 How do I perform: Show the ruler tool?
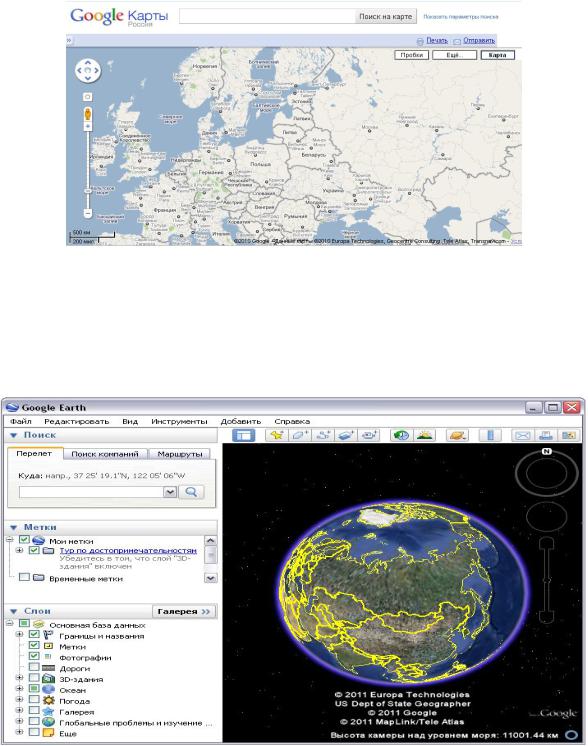pos(490,435)
